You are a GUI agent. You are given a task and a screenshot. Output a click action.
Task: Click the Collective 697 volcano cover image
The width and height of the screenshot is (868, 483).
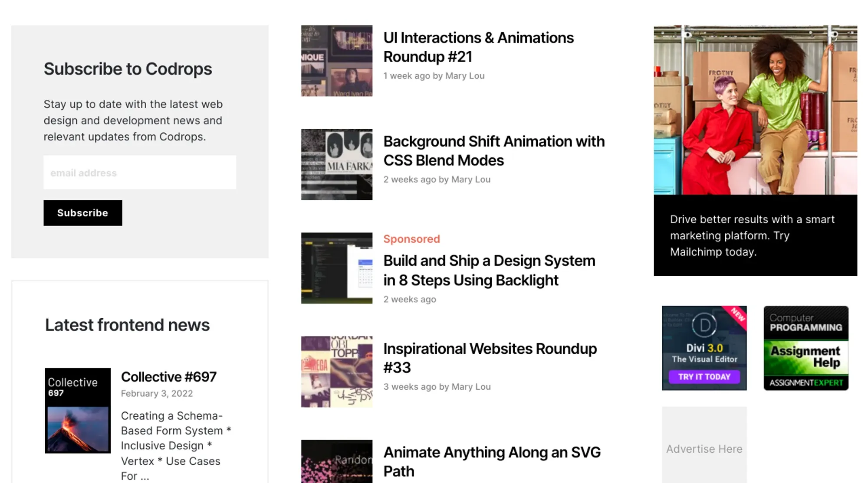(78, 411)
